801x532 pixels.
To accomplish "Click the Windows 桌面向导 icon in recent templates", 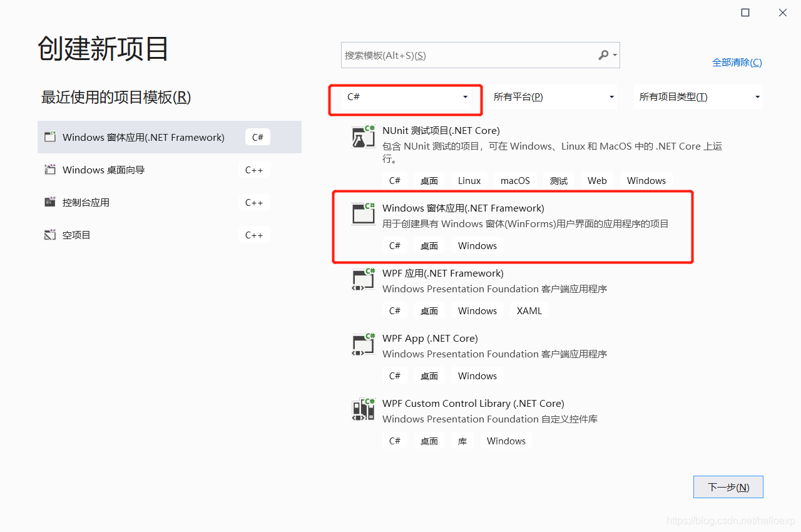I will (x=50, y=170).
